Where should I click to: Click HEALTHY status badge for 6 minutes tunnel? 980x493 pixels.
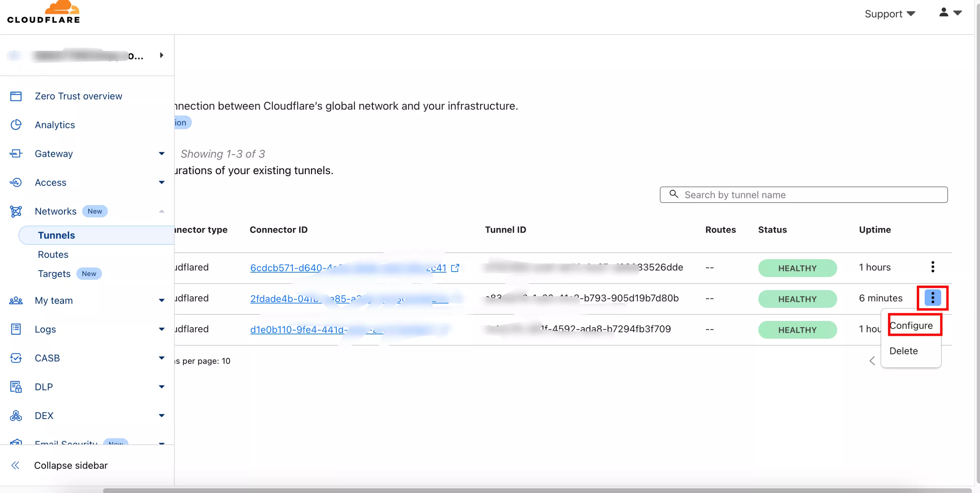click(x=797, y=299)
